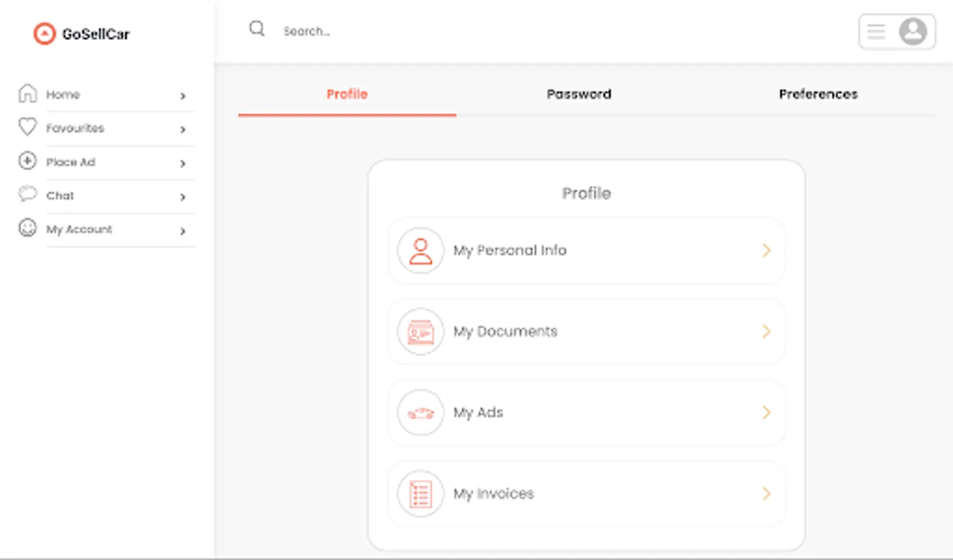Click the Favourites heart icon
The width and height of the screenshot is (953, 560).
point(27,127)
